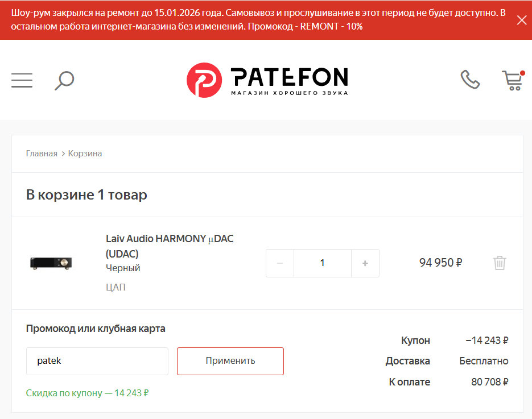Click the Patefon tagline under logo
The height and width of the screenshot is (419, 532).
point(290,93)
